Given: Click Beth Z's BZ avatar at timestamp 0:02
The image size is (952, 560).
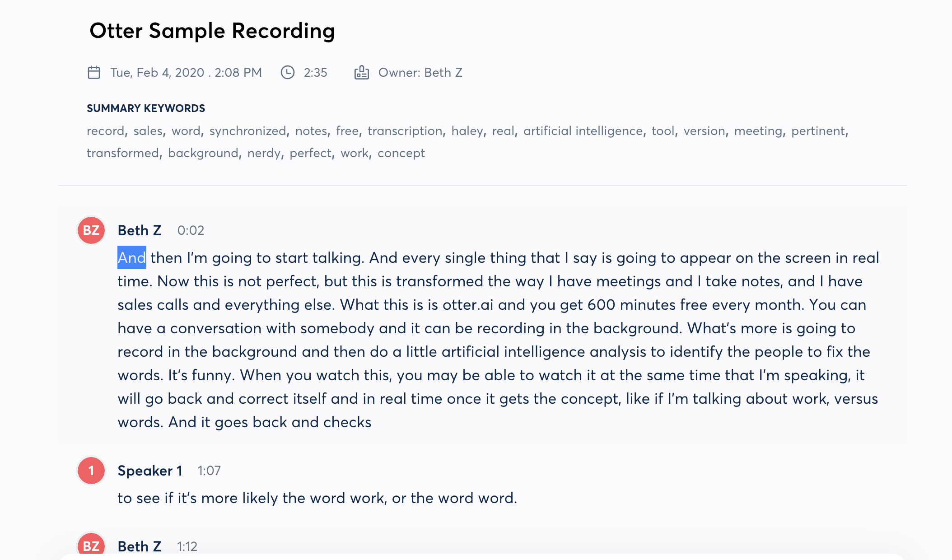Looking at the screenshot, I should (x=91, y=230).
